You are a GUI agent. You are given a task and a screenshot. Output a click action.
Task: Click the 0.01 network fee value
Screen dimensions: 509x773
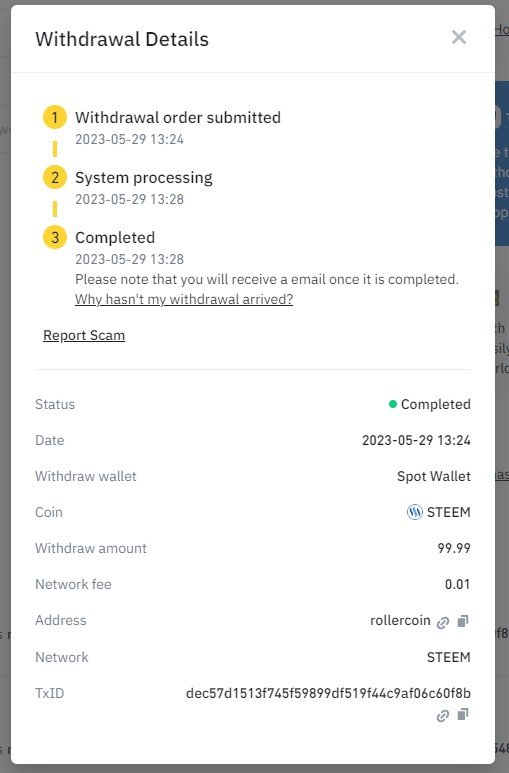[x=458, y=584]
